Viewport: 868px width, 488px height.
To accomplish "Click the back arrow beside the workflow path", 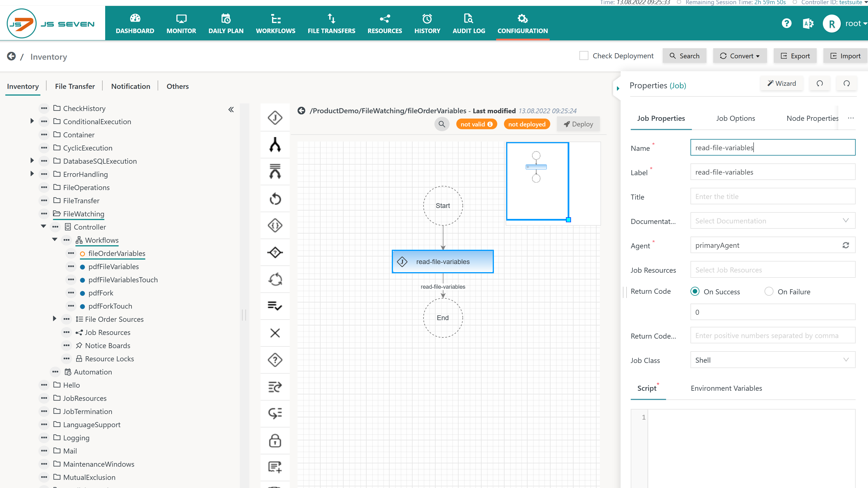I will (301, 110).
